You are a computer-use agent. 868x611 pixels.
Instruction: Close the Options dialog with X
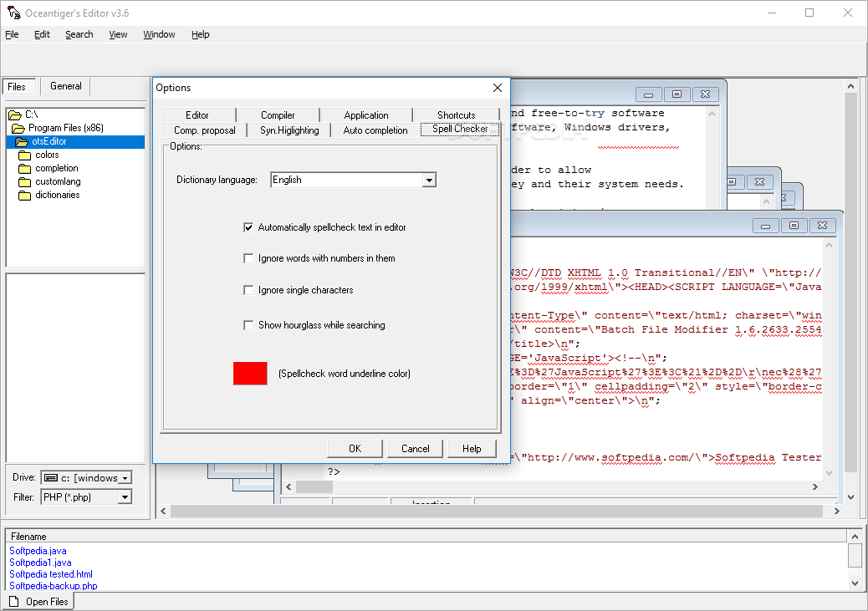pos(497,88)
